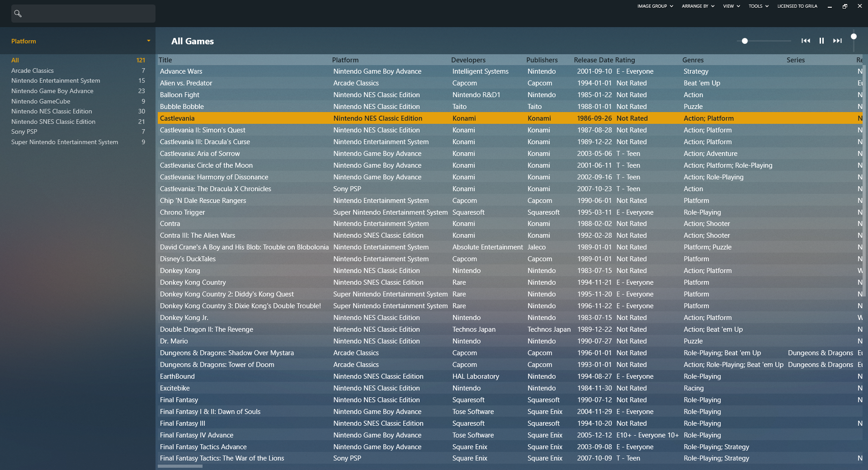Skip to the next music track
The image size is (868, 470).
coord(837,41)
